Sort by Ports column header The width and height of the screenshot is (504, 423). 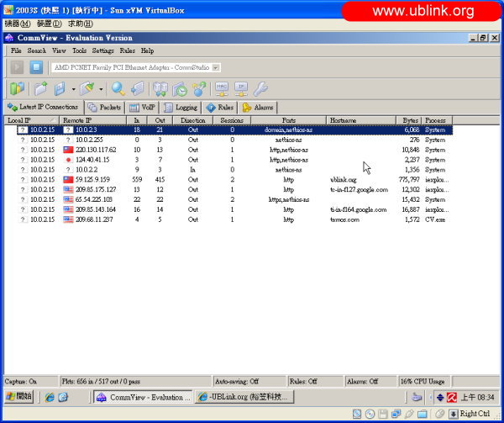click(x=289, y=120)
